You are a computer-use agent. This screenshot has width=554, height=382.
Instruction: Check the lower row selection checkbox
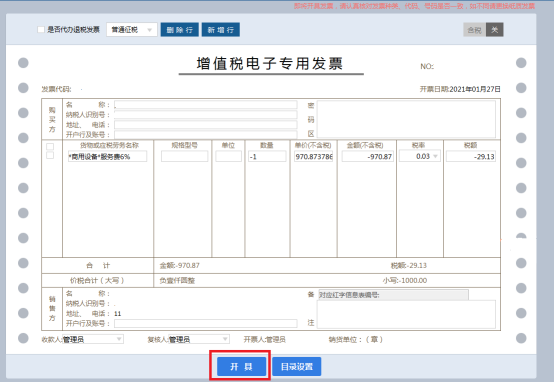pyautogui.click(x=50, y=155)
